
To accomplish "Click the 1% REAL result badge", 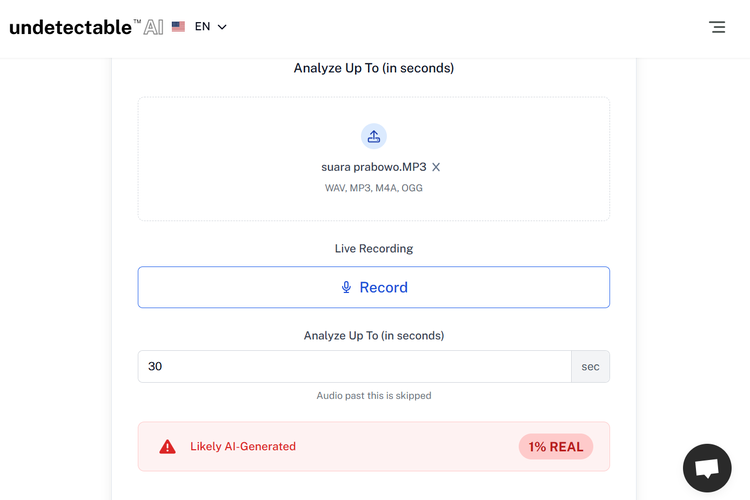I will point(555,447).
